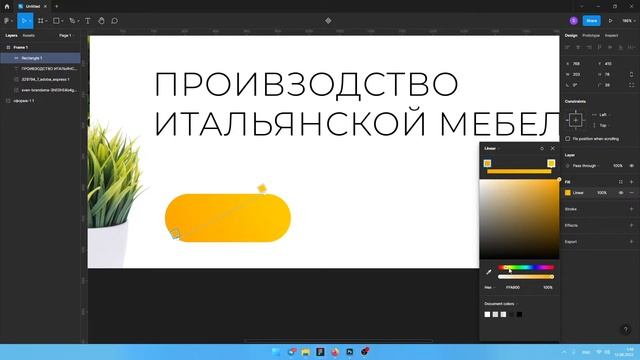Select the Move tool
The height and width of the screenshot is (360, 640).
pos(24,21)
